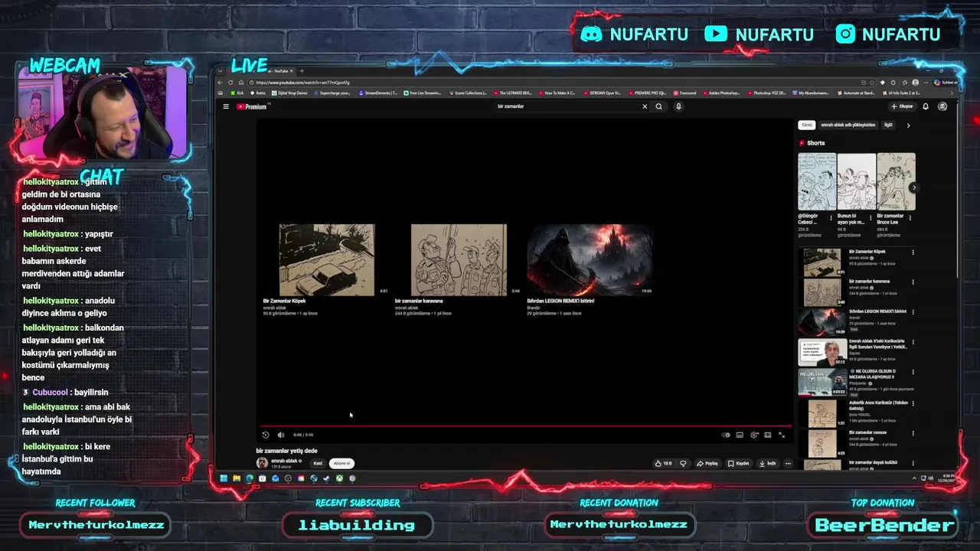
Task: Select the İlgili filter chip
Action: [889, 125]
